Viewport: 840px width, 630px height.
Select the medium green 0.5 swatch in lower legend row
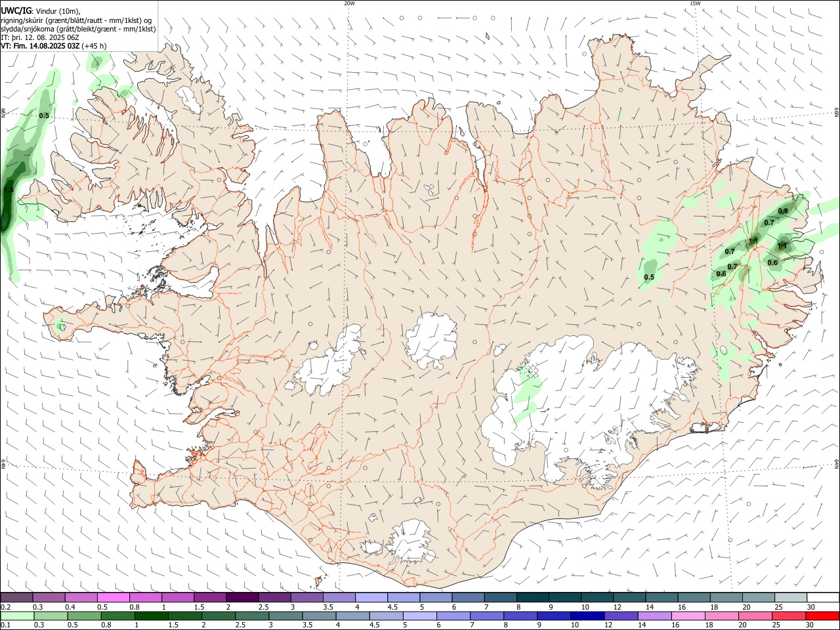click(84, 616)
